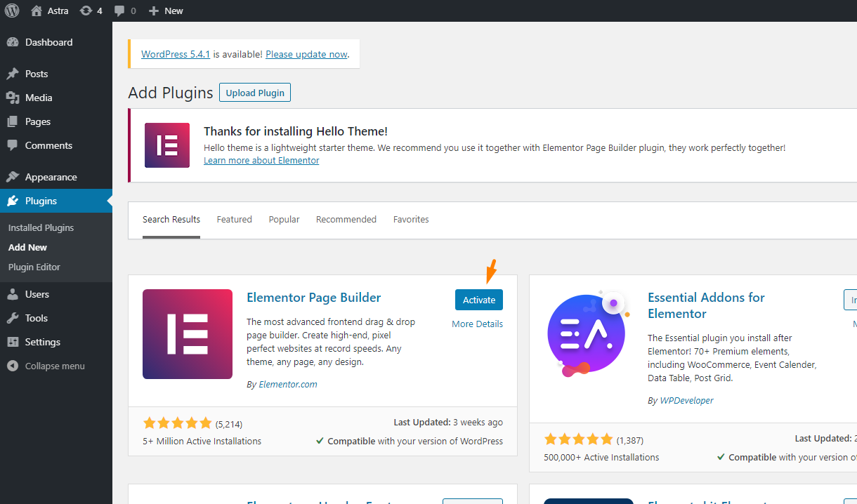The width and height of the screenshot is (857, 504).
Task: Click the Comments icon in sidebar
Action: click(x=13, y=145)
